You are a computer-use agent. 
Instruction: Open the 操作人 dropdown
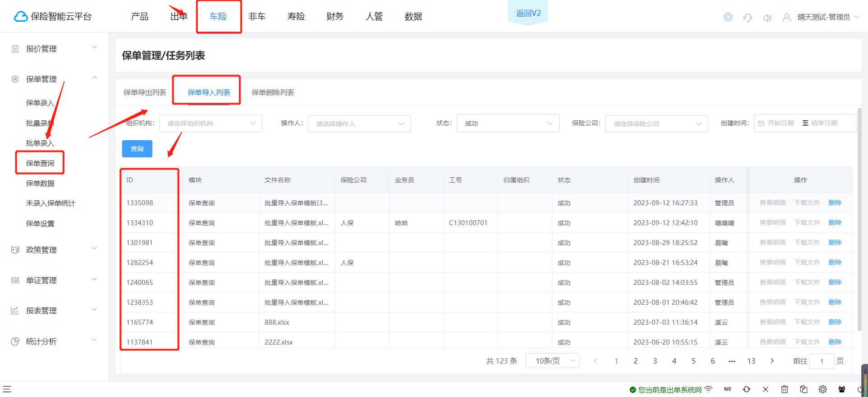pyautogui.click(x=359, y=123)
